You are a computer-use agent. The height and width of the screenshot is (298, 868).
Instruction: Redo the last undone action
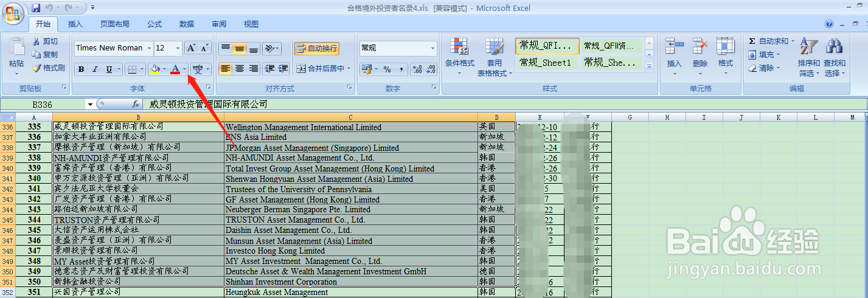tap(69, 8)
